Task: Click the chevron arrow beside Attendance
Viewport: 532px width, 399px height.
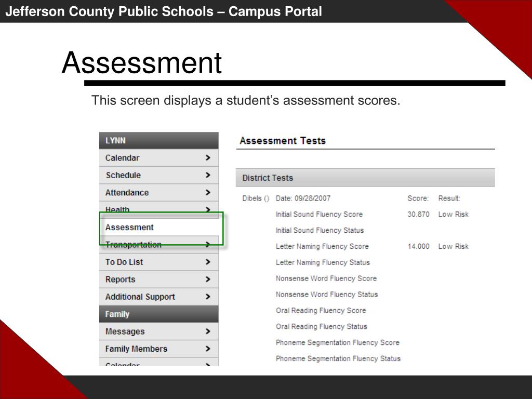Action: (x=208, y=192)
